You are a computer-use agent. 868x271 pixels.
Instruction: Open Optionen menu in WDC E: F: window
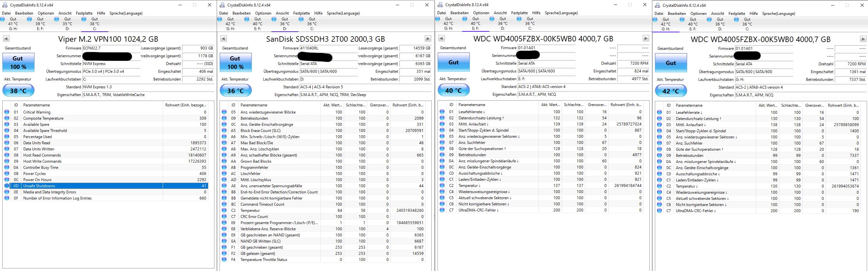click(481, 13)
